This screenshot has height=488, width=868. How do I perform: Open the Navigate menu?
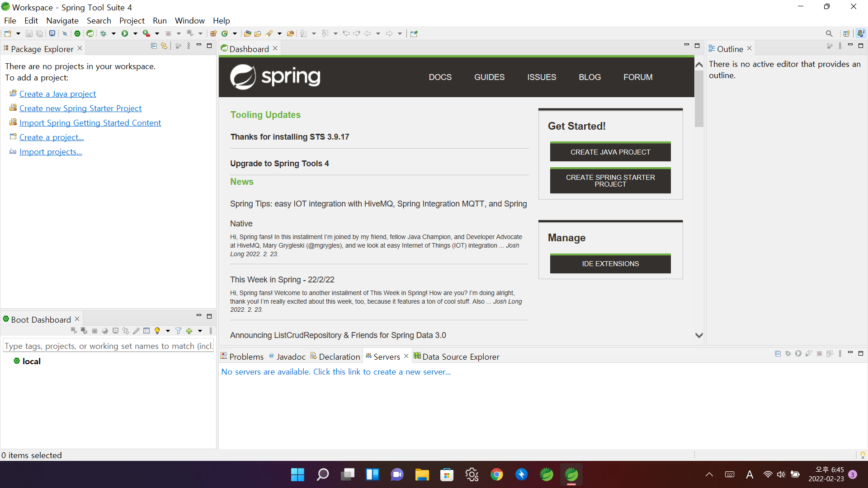tap(62, 21)
